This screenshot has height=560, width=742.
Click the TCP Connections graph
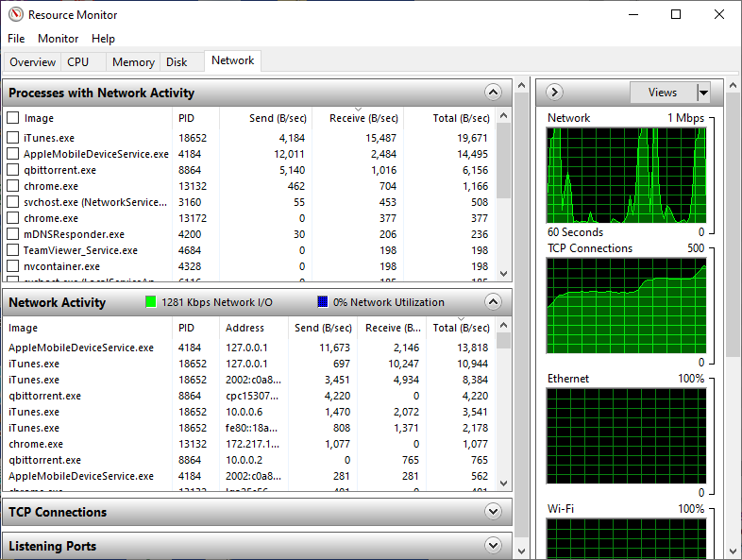point(626,305)
